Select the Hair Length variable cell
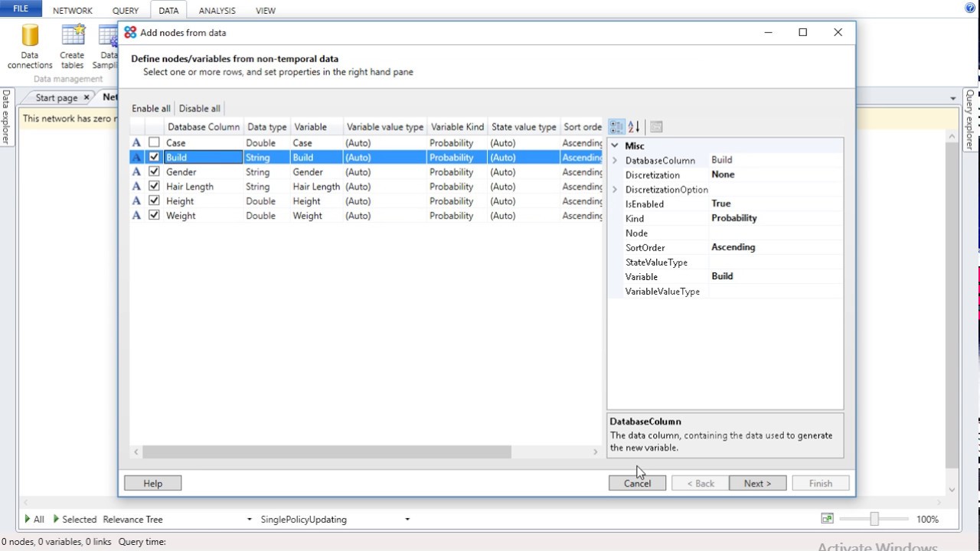980x551 pixels. [x=316, y=187]
